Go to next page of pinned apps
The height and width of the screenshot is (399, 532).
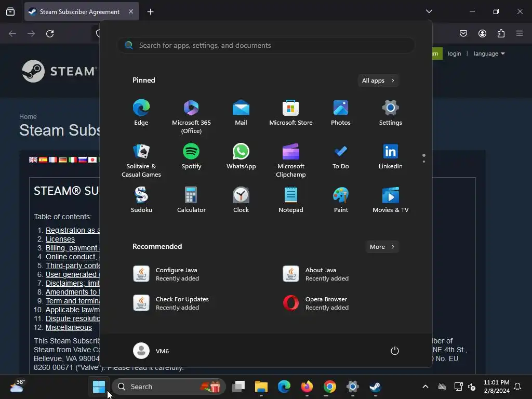click(424, 162)
